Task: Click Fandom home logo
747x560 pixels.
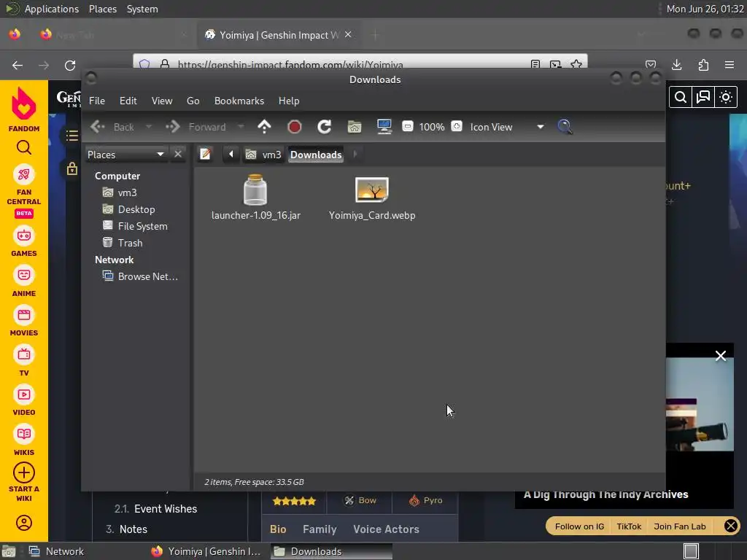Action: [x=24, y=109]
